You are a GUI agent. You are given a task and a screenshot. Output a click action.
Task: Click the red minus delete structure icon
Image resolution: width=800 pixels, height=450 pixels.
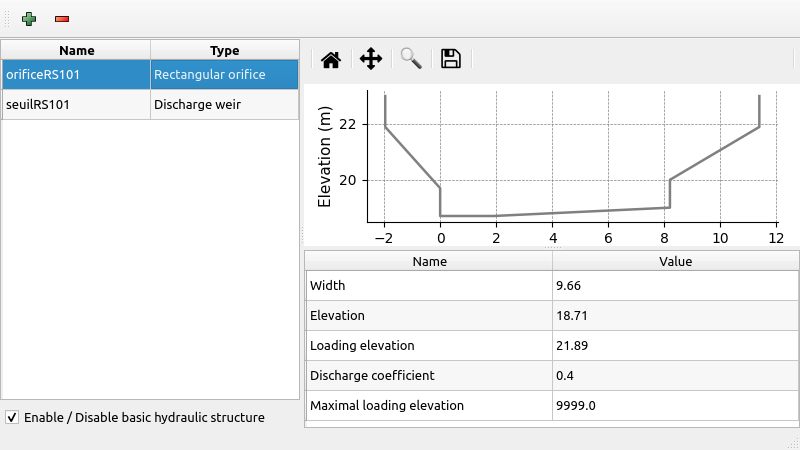62,19
